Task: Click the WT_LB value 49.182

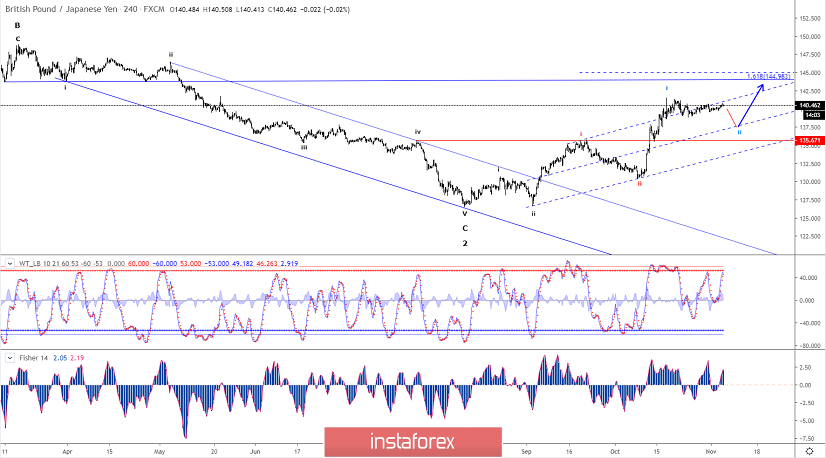Action: point(242,263)
